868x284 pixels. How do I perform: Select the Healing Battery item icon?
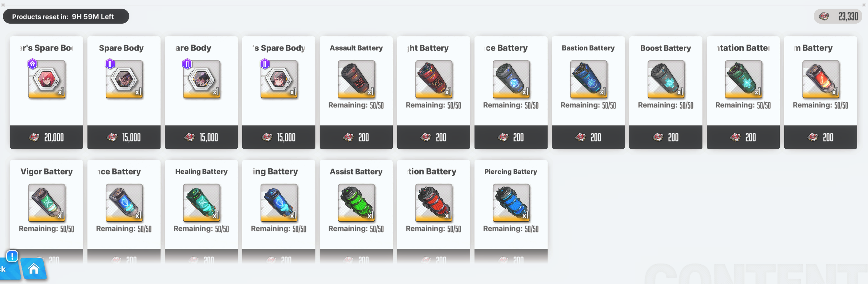(x=201, y=203)
